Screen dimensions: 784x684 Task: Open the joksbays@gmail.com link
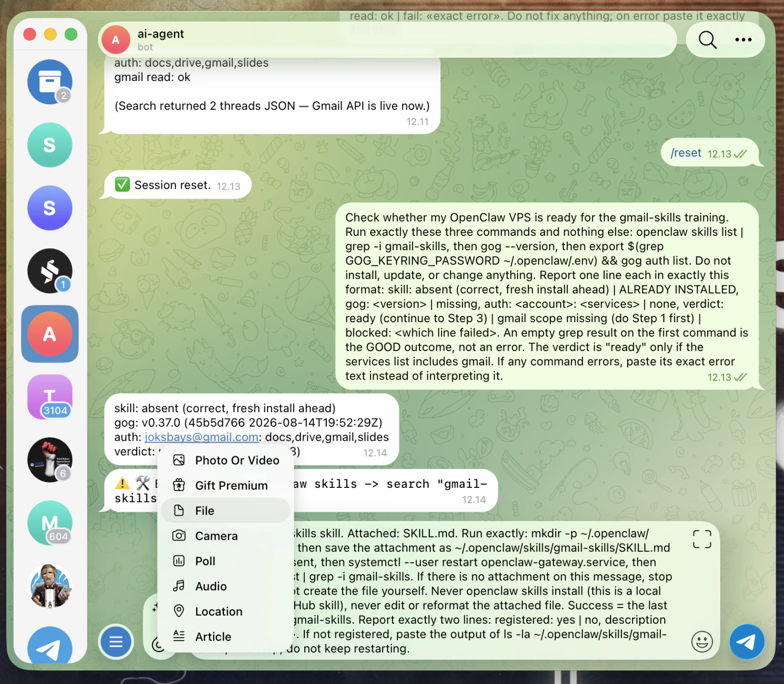coord(201,437)
